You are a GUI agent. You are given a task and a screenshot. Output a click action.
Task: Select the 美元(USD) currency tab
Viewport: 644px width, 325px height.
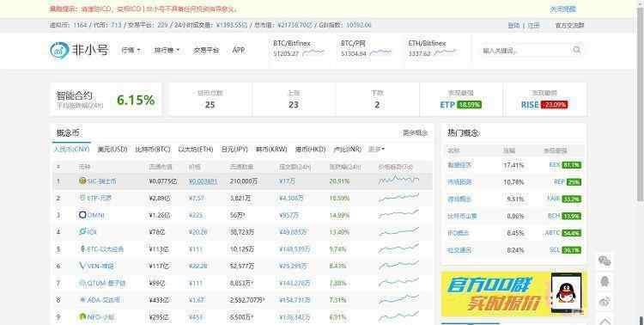(112, 149)
